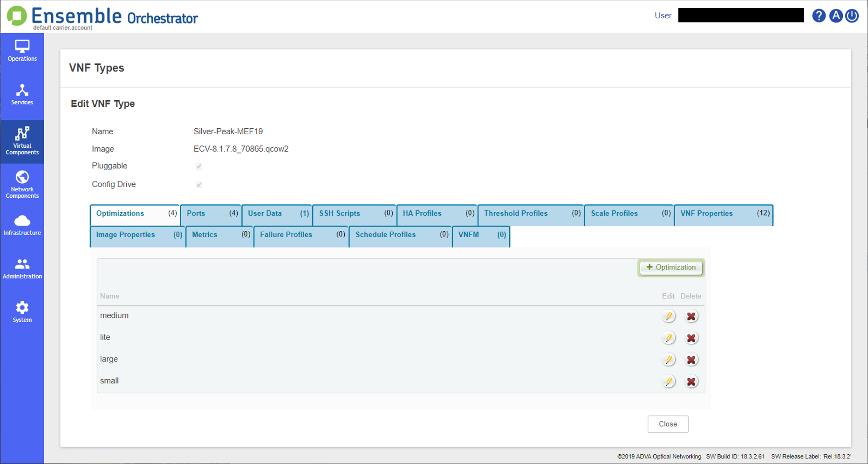Open the HA Profiles tab
Screen dimensions: 868x464
(x=437, y=215)
